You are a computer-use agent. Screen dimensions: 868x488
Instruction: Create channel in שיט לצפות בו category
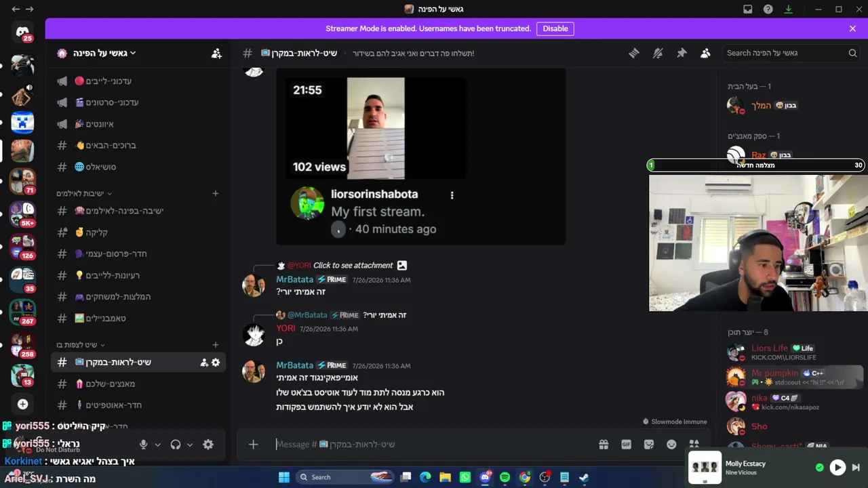click(x=216, y=345)
